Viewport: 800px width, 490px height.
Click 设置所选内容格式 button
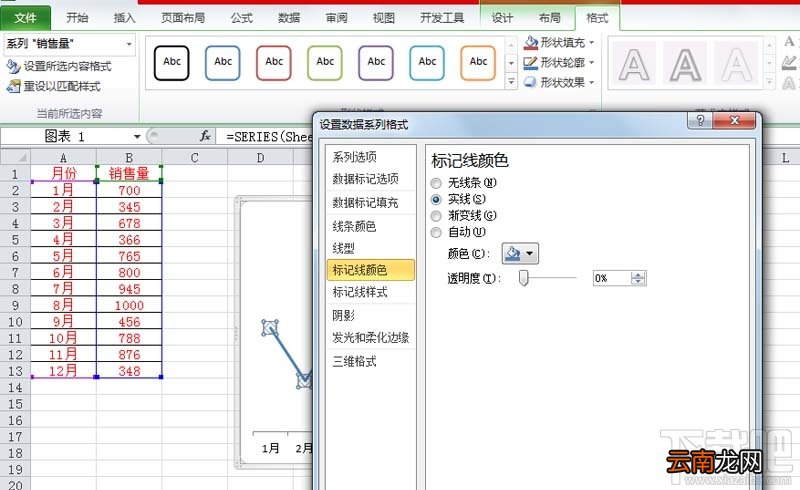[x=59, y=66]
